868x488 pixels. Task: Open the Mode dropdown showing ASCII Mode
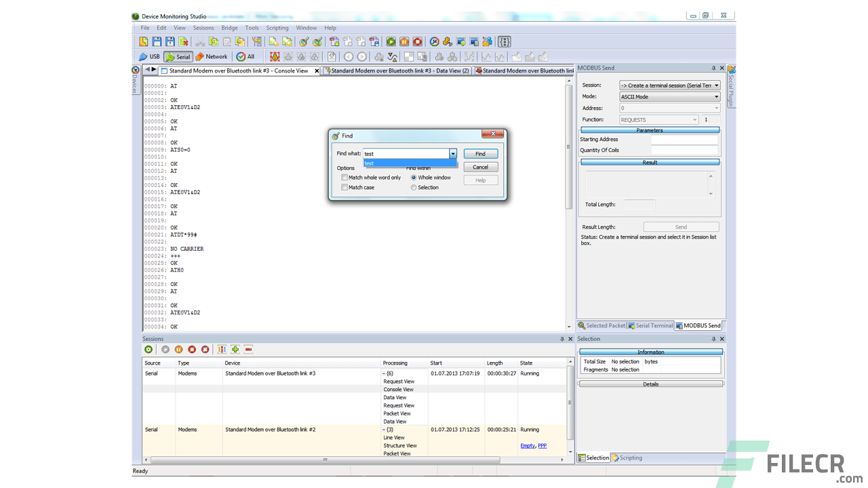tap(716, 97)
